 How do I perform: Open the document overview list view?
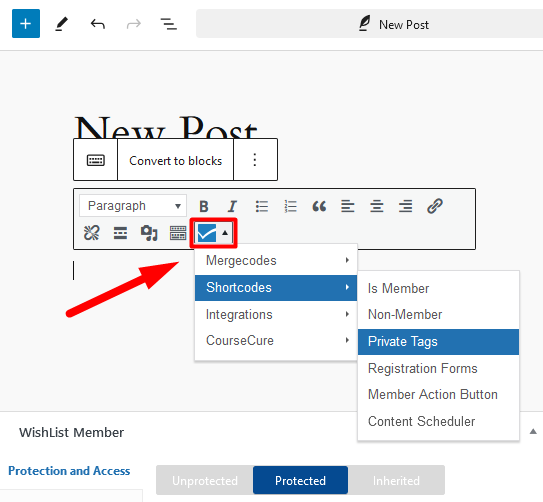(x=169, y=24)
